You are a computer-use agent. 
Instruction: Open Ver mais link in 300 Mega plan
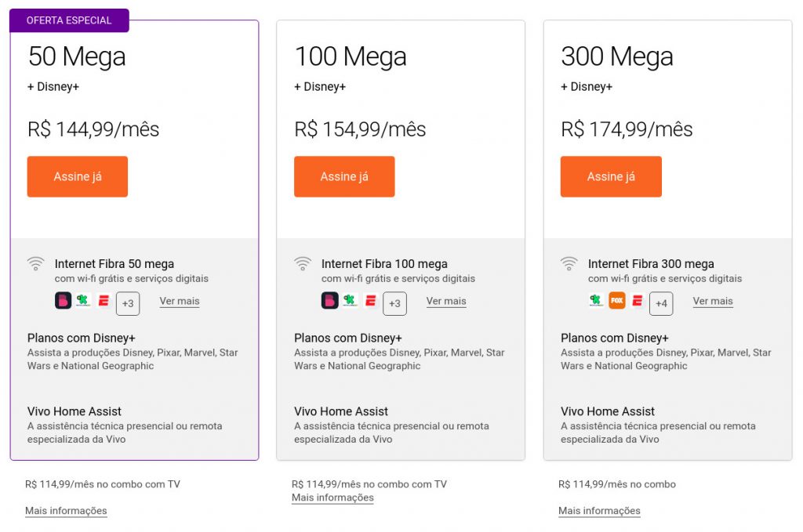pyautogui.click(x=713, y=301)
